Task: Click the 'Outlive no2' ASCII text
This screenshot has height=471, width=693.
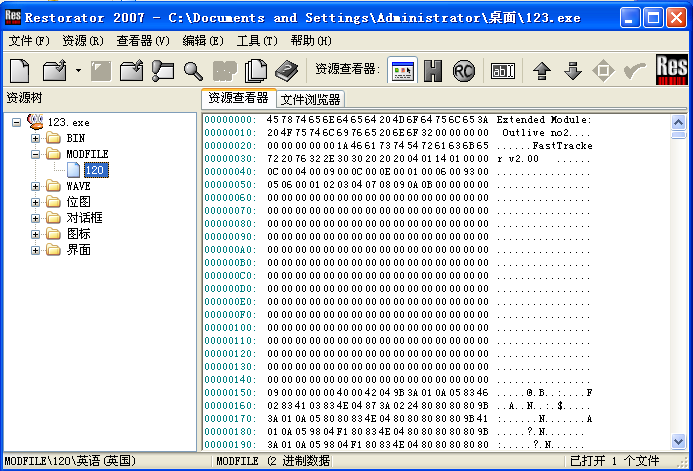Action: [535, 133]
